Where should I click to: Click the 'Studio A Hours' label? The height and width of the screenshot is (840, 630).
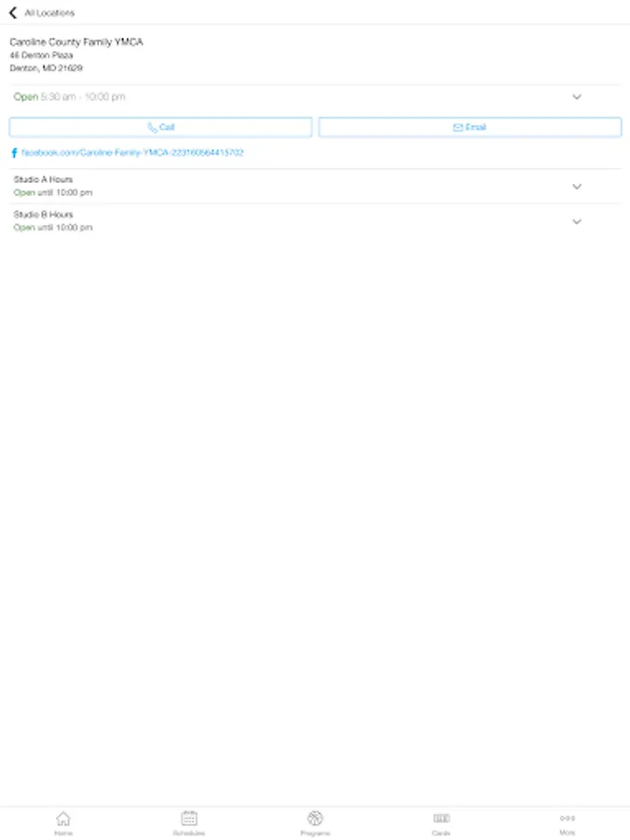(x=43, y=179)
